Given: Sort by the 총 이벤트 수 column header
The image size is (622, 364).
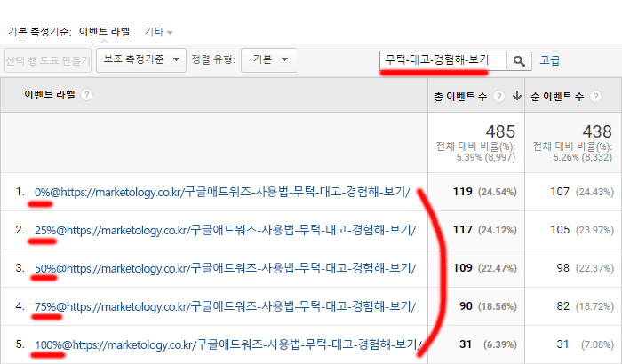Looking at the screenshot, I should coord(460,97).
